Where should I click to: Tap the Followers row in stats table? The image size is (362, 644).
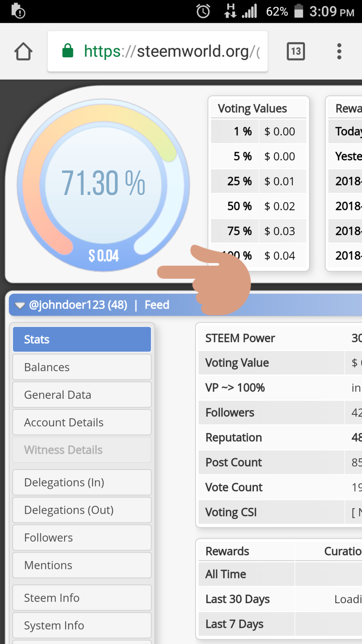coord(280,412)
